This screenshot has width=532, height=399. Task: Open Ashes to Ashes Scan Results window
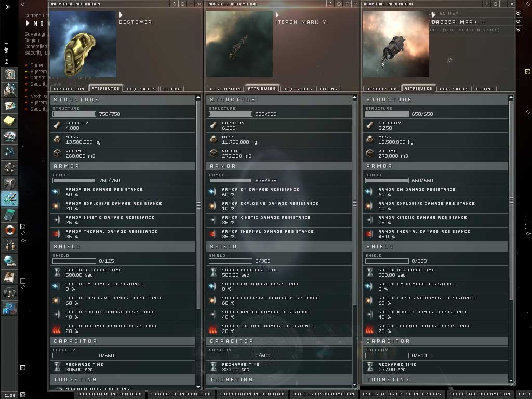(x=402, y=394)
